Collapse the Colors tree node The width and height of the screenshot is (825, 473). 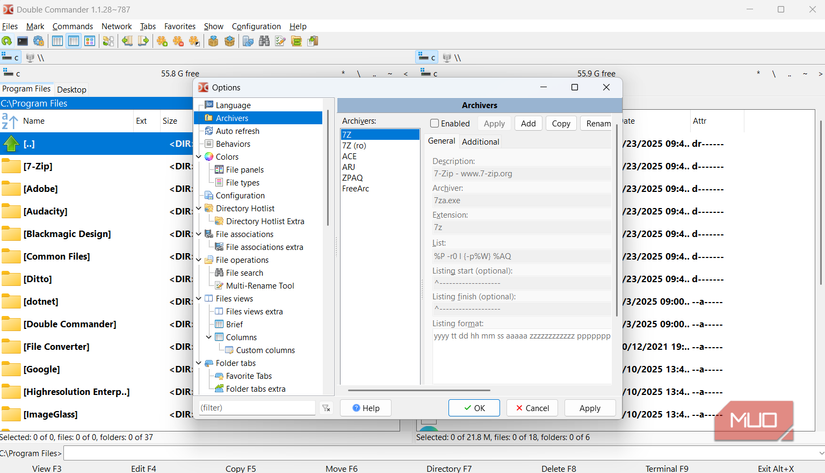pyautogui.click(x=198, y=157)
